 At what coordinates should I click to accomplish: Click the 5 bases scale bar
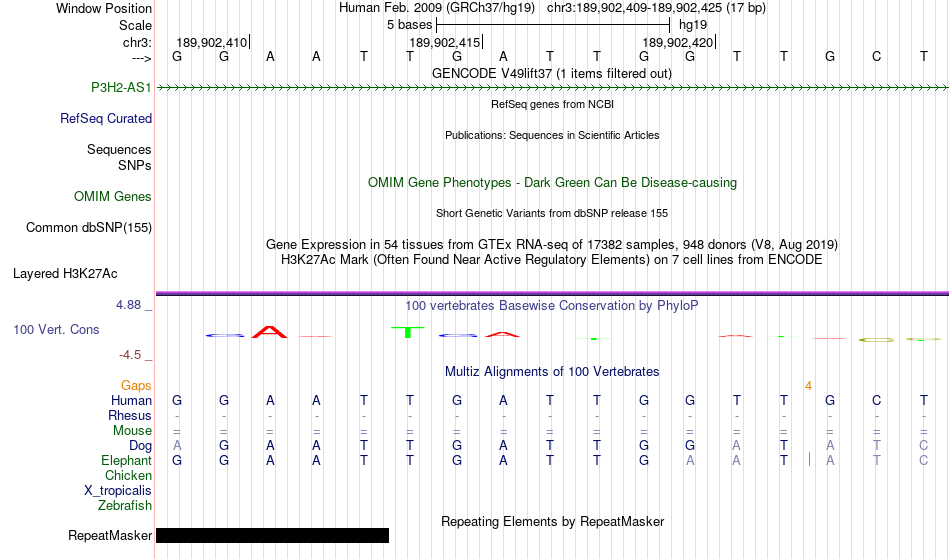553,25
